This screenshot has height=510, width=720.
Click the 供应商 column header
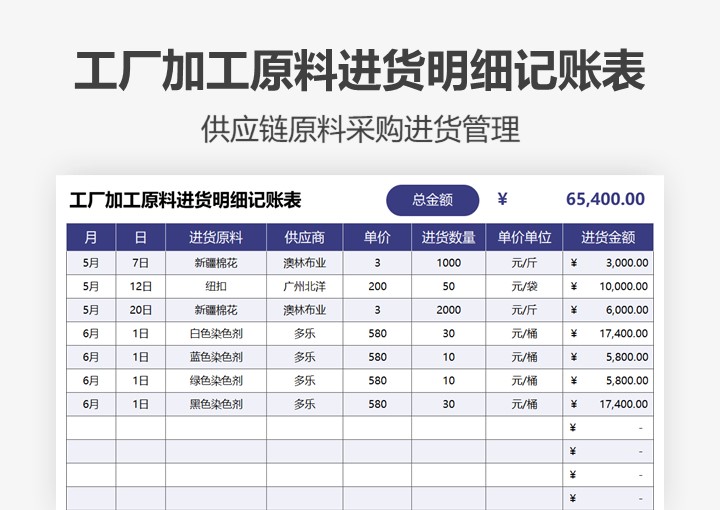point(304,237)
